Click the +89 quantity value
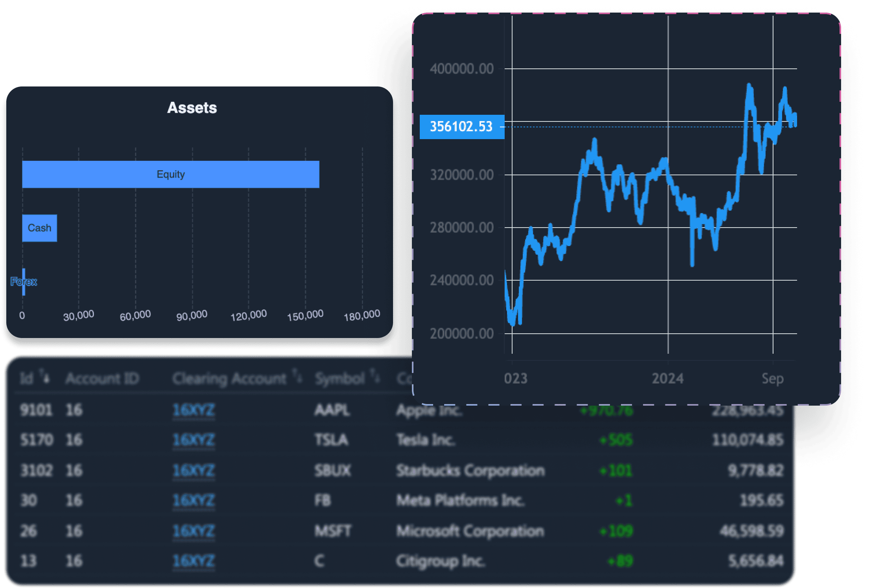869x588 pixels. [x=620, y=561]
